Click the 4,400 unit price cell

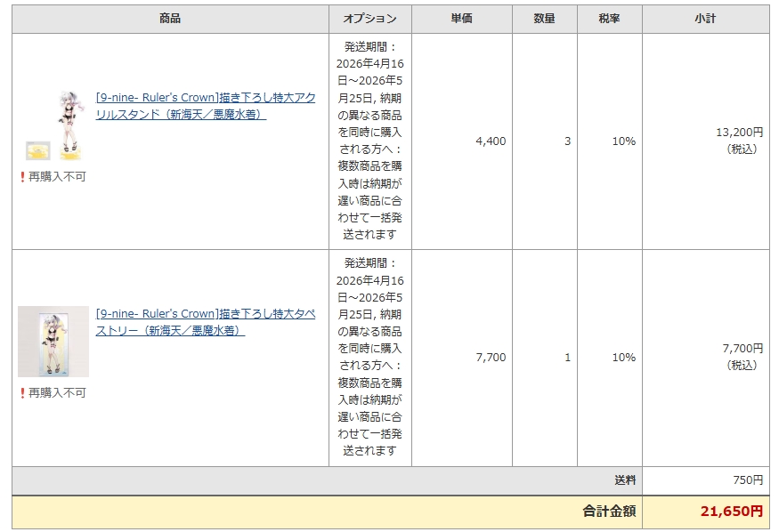(491, 141)
